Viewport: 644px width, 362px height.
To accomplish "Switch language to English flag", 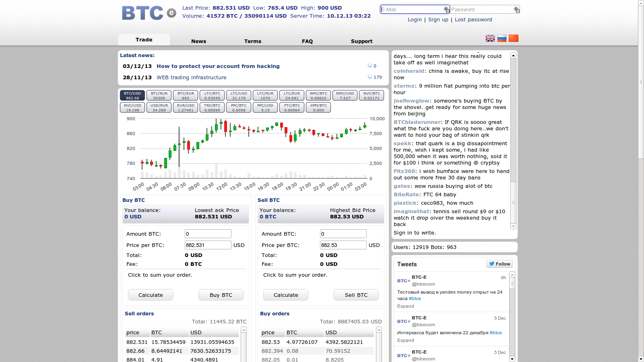I will click(490, 38).
